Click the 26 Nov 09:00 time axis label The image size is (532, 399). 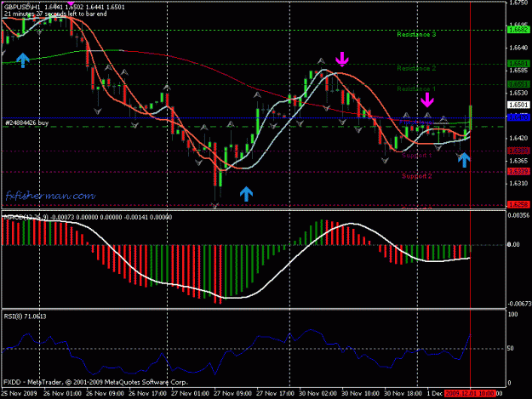[x=106, y=394]
